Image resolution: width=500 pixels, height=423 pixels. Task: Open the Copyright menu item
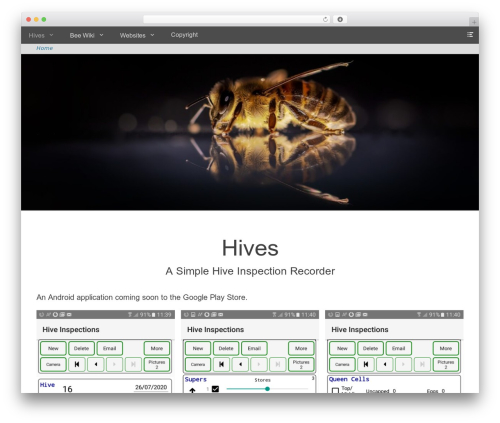point(184,35)
